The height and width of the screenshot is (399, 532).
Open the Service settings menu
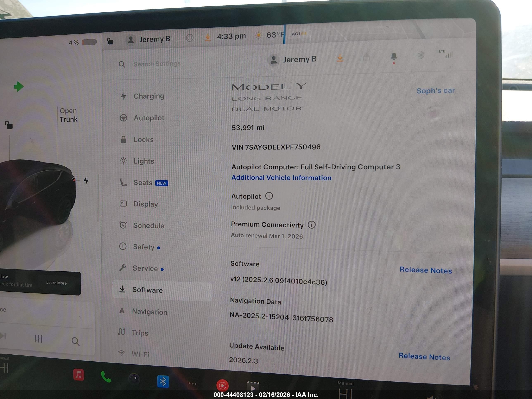[x=141, y=268]
